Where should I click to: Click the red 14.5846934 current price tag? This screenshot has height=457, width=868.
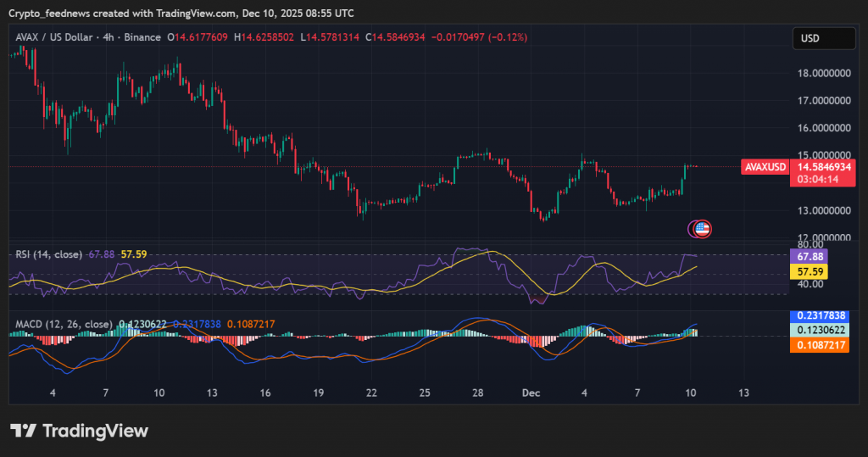click(821, 167)
